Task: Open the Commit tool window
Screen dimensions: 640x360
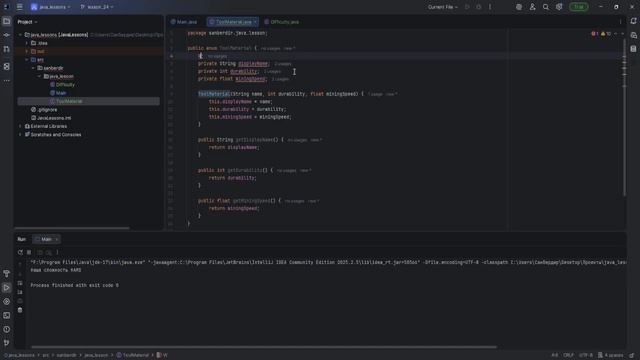Action: tap(7, 35)
